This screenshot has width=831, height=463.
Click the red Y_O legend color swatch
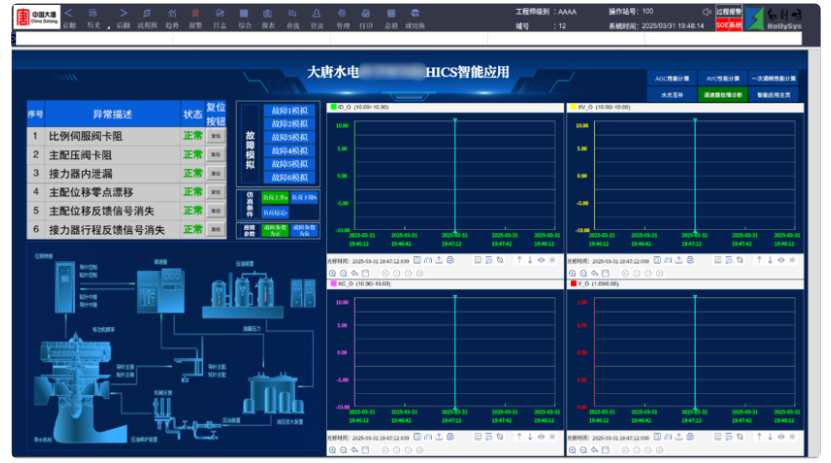(573, 283)
